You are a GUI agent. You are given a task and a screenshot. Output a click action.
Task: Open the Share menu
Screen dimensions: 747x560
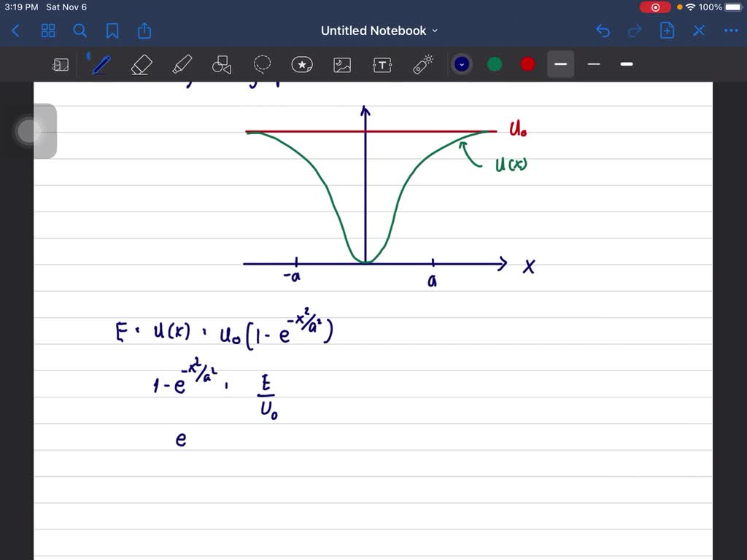143,31
